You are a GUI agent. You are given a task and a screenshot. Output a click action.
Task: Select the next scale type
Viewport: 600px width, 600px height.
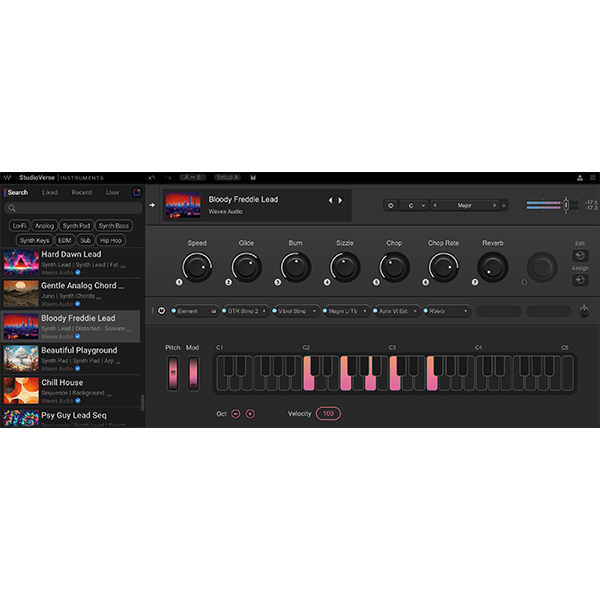click(x=494, y=205)
